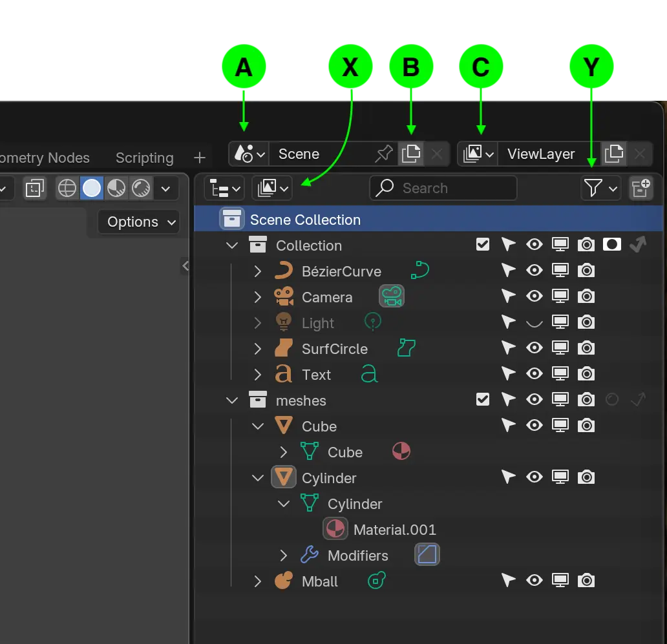Click the Camera object data icon

tap(391, 297)
